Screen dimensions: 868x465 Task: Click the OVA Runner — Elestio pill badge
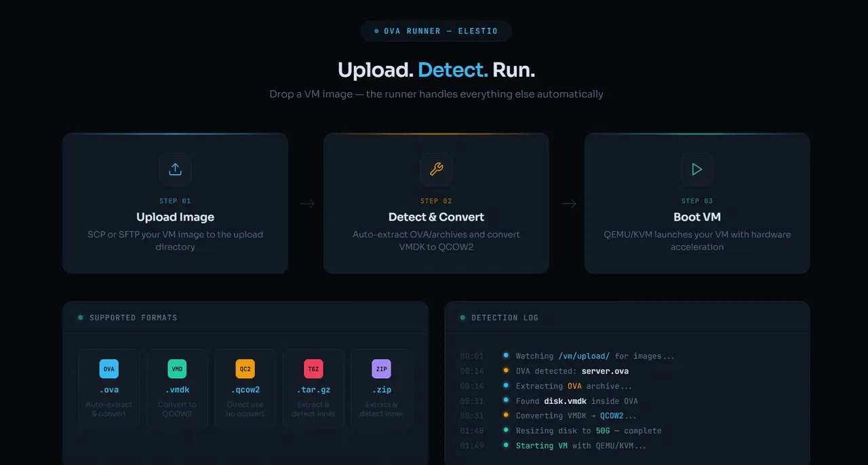click(x=436, y=31)
